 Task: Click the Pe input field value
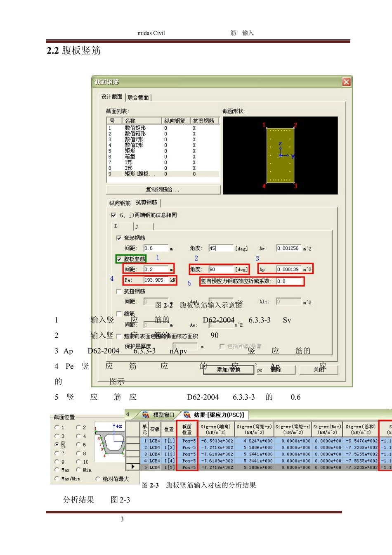[156, 280]
